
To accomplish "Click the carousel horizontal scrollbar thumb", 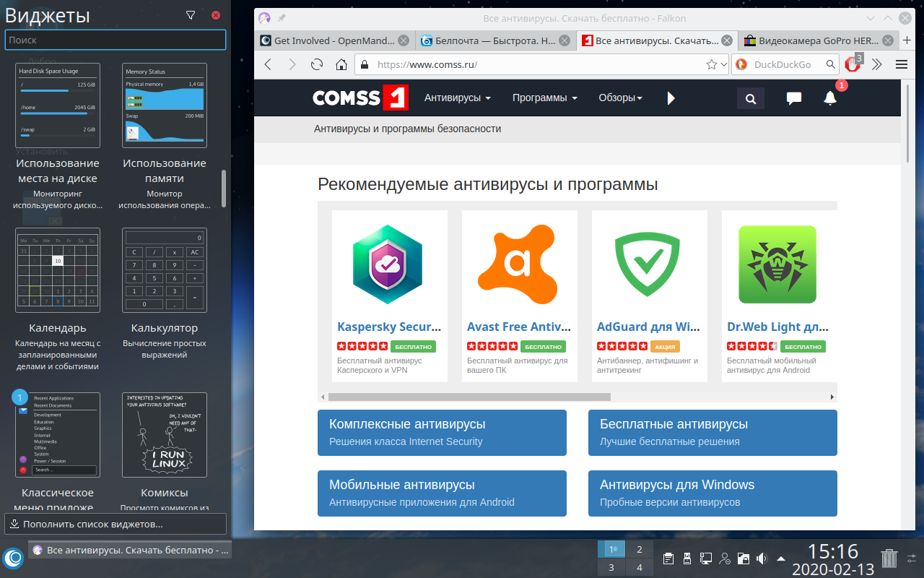I will (x=469, y=397).
